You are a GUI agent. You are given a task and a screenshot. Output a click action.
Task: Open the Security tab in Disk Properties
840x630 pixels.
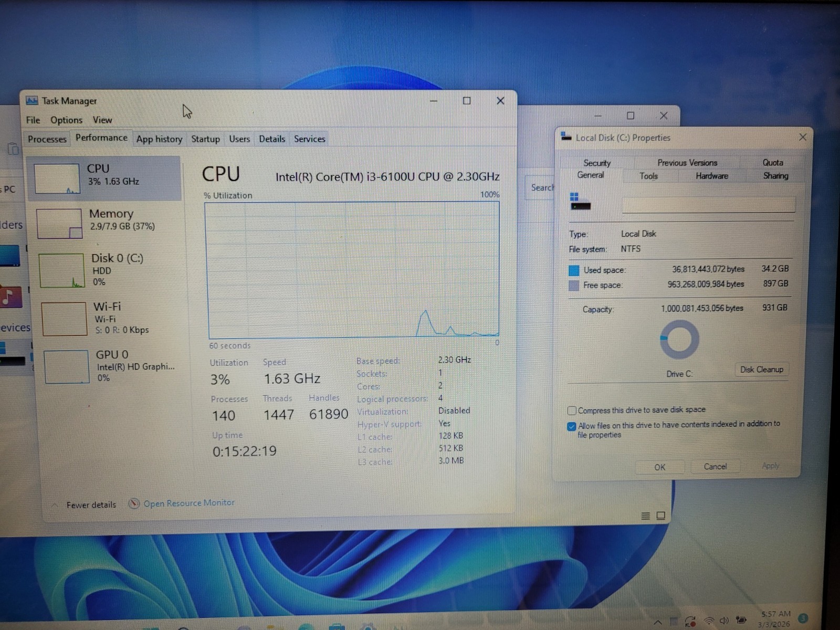tap(597, 163)
